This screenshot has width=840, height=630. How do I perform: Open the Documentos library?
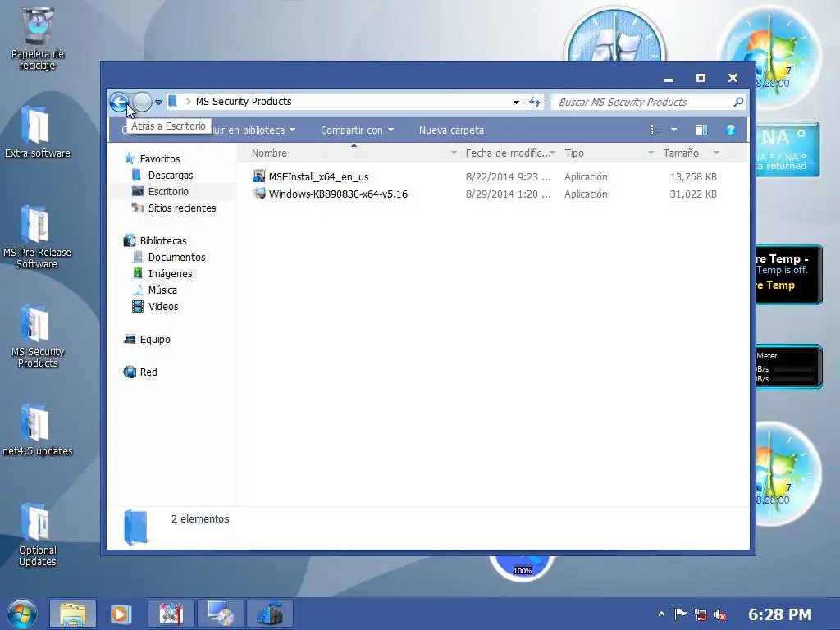pos(177,257)
